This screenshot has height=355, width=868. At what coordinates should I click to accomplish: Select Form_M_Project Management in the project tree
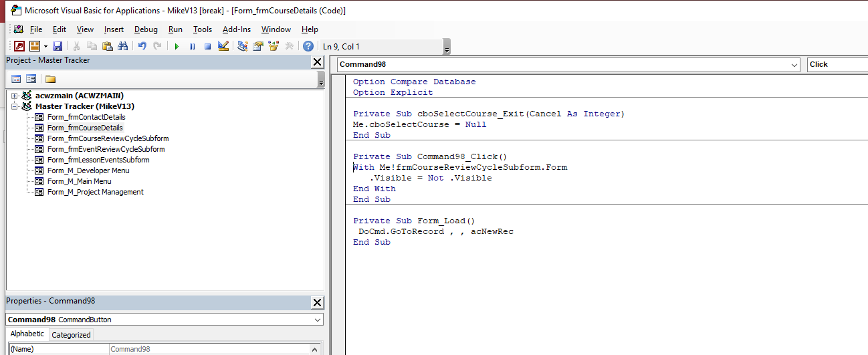point(95,192)
